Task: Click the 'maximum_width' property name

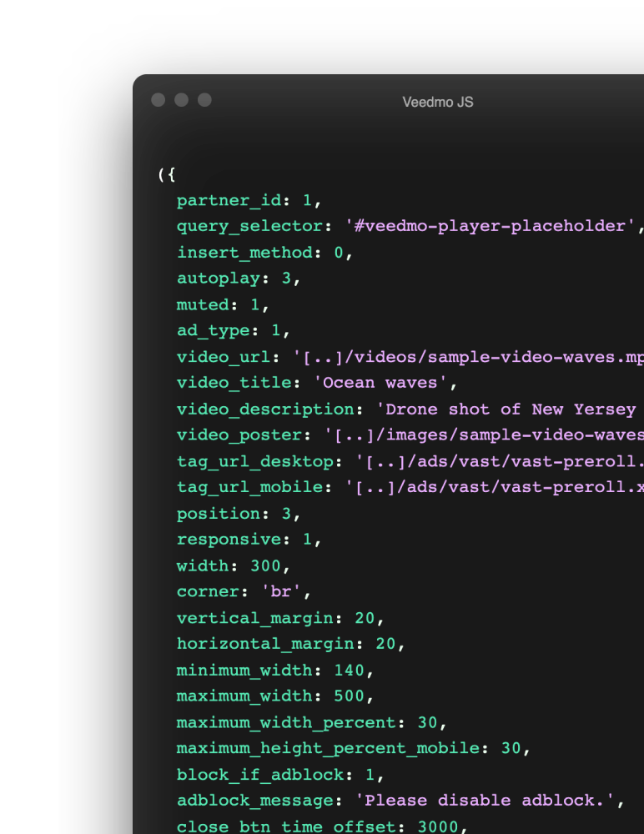Action: click(244, 696)
